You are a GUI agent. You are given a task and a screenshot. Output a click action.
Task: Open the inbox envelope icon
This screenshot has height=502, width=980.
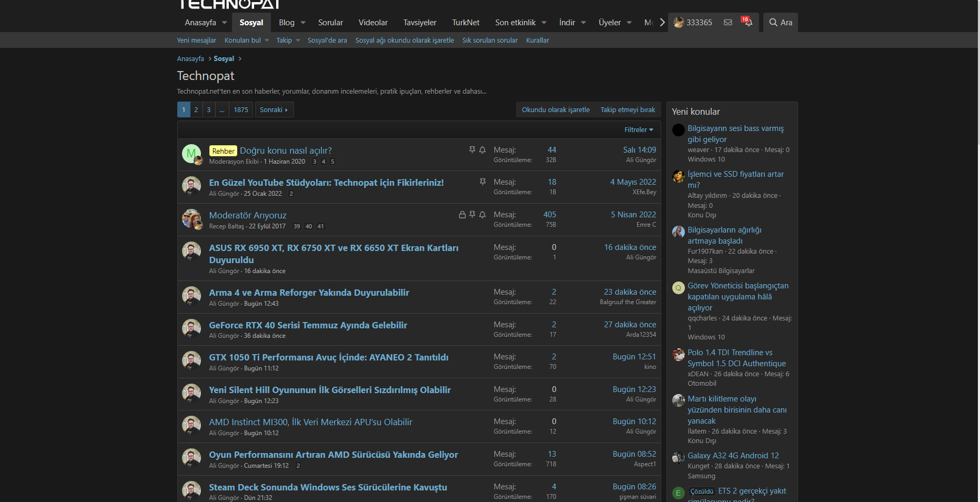(x=728, y=23)
